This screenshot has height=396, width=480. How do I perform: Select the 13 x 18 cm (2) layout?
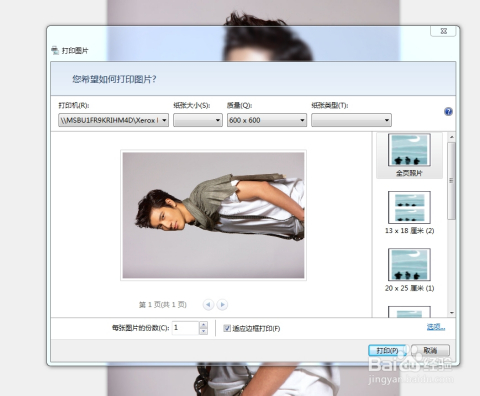tap(409, 213)
